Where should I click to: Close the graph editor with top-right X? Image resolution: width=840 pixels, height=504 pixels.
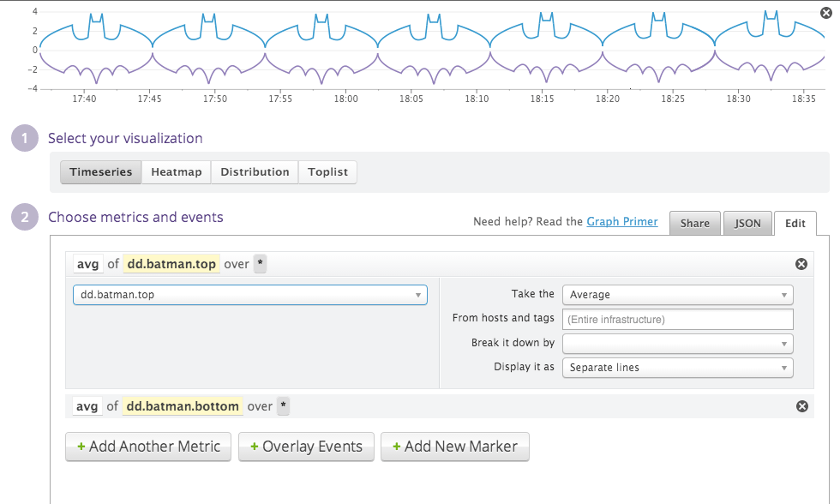pyautogui.click(x=826, y=11)
